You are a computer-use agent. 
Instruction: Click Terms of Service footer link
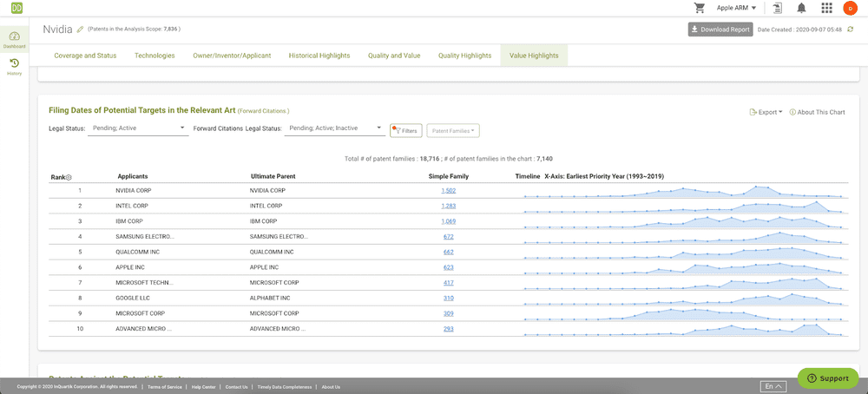point(163,387)
